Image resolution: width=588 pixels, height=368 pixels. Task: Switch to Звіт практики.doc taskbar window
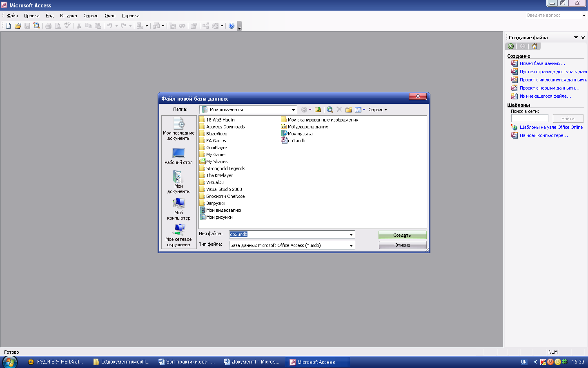[187, 362]
